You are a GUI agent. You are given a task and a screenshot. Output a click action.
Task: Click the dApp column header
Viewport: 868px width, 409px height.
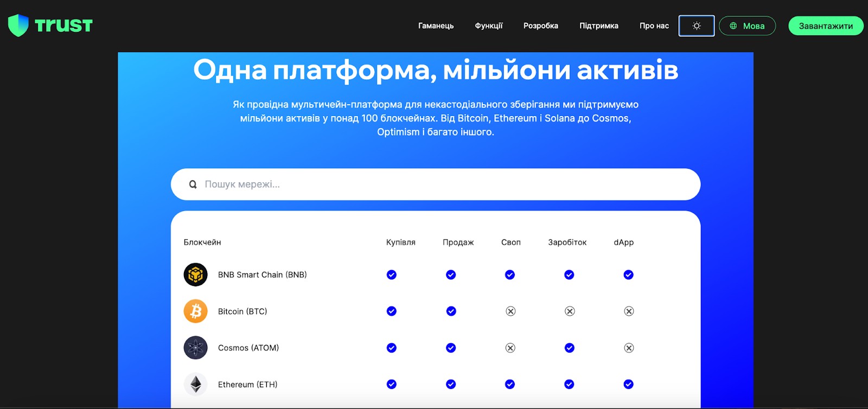click(x=624, y=242)
